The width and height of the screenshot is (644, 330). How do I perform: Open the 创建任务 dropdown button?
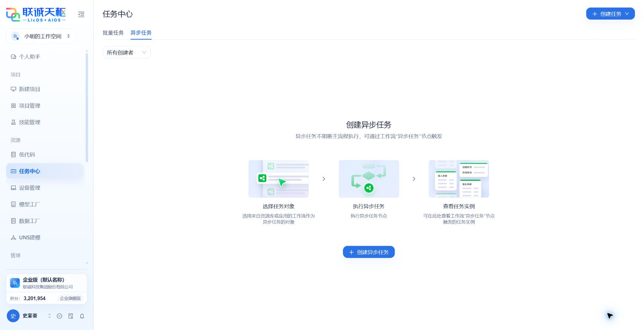(610, 14)
